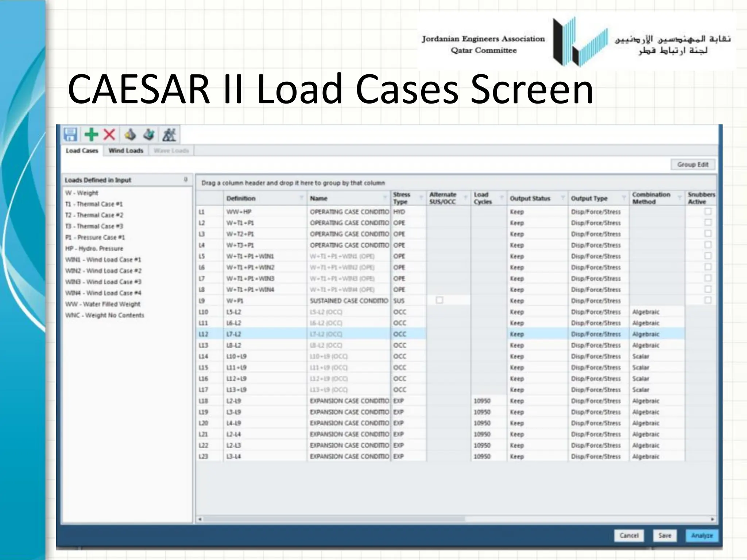Click the SUS stress type cell
The height and width of the screenshot is (560, 747).
point(408,301)
